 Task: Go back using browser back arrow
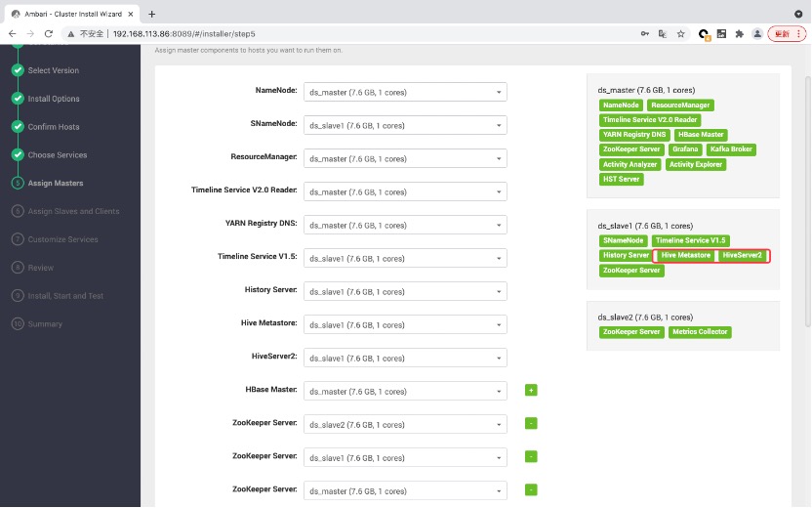13,33
